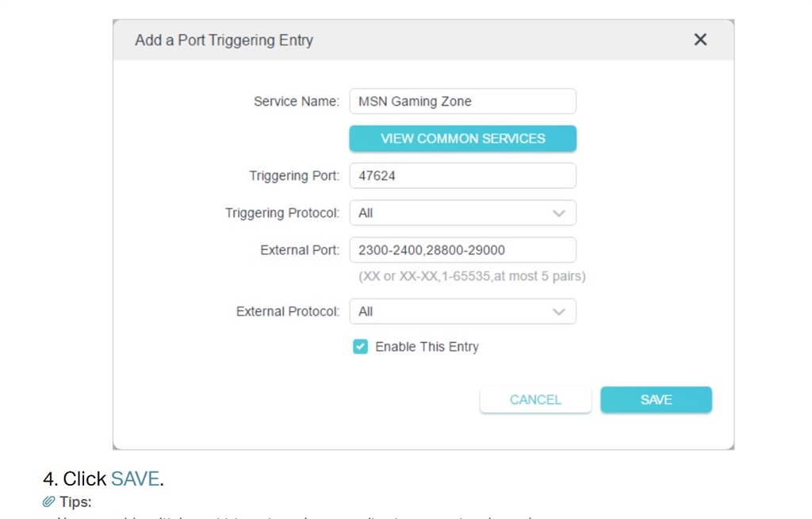Open the External Protocol dropdown

pyautogui.click(x=462, y=312)
